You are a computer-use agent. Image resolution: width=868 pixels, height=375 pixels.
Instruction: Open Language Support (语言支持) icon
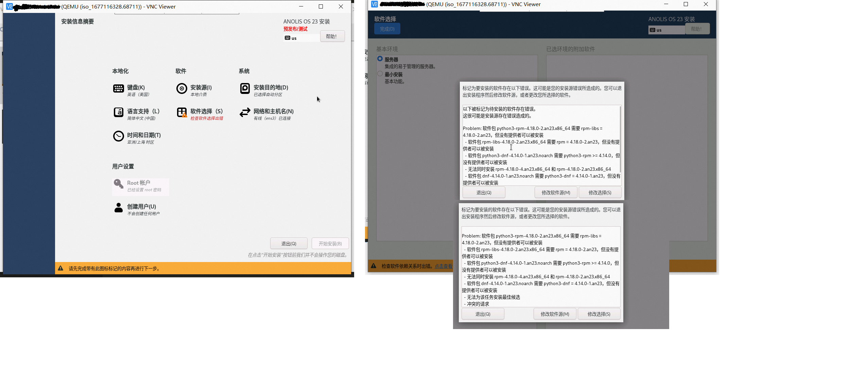click(118, 112)
